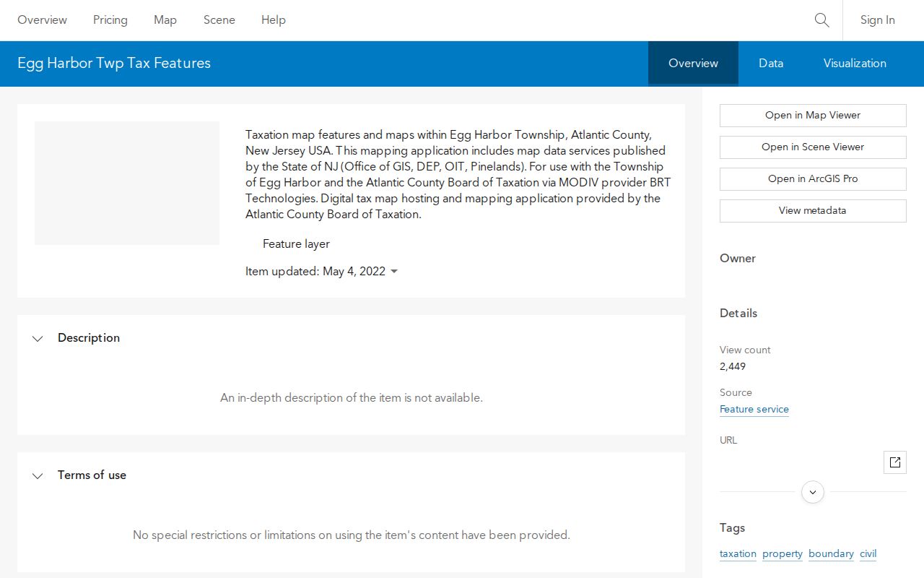Screen dimensions: 924x578
Task: Open the Feature service source link
Action: [x=754, y=410]
